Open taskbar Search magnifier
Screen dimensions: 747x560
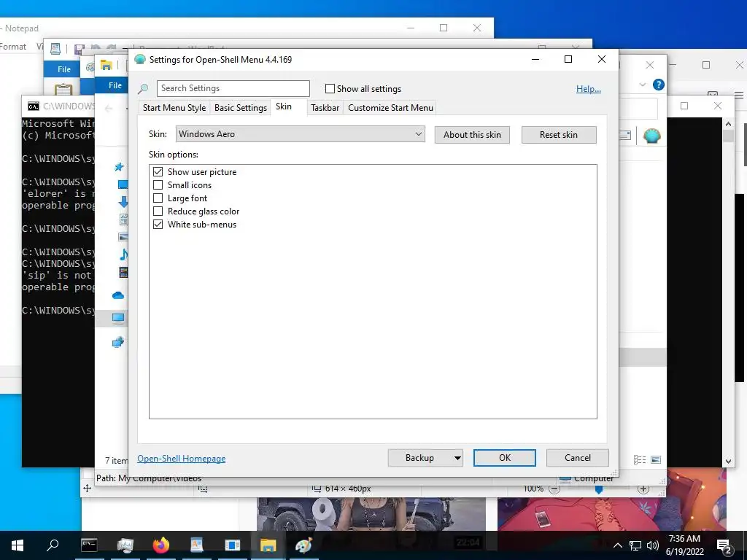point(53,545)
